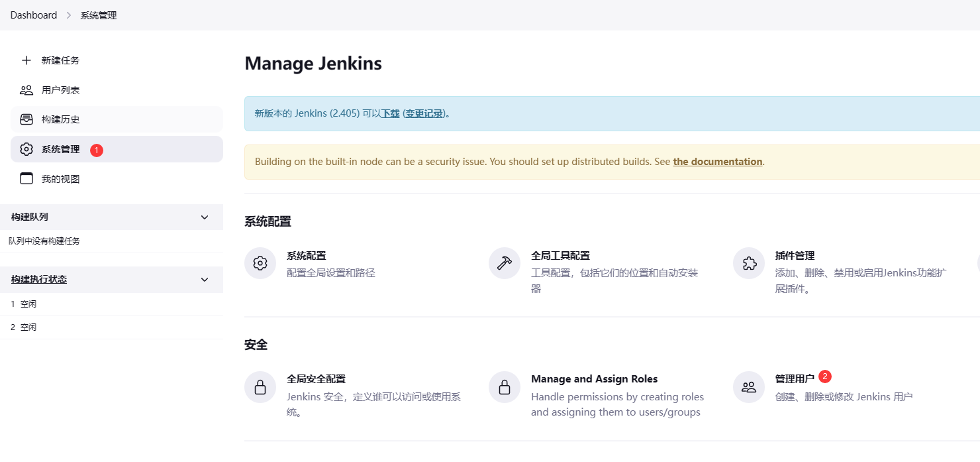Click the 创建、删除或修改 Jenkins 用户 description

844,397
